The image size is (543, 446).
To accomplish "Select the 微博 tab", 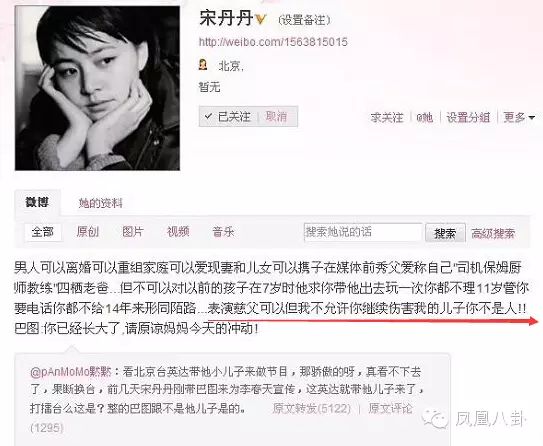I will click(37, 202).
